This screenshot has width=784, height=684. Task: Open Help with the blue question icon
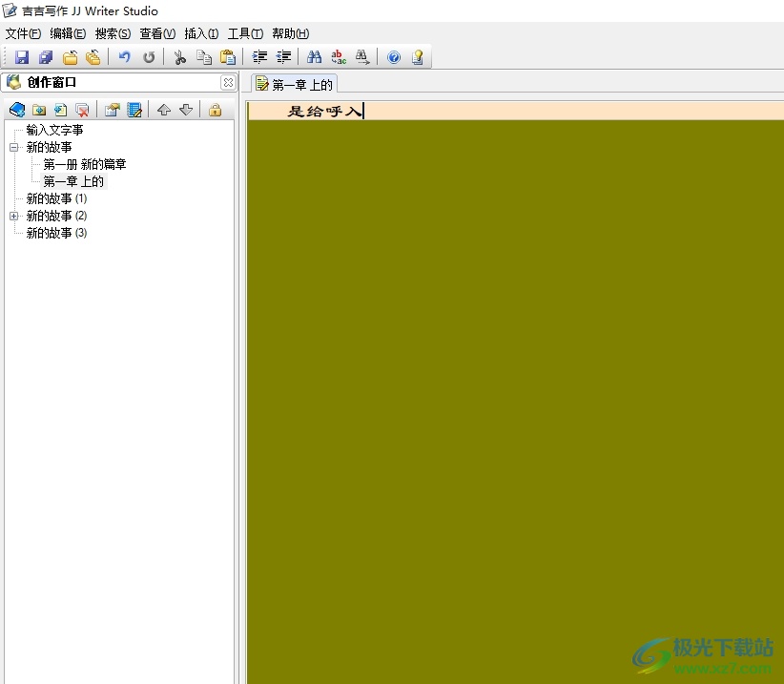(x=394, y=57)
